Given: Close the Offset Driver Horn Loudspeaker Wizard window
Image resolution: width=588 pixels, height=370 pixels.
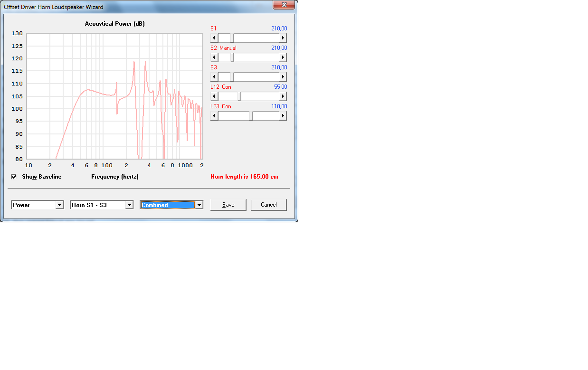Looking at the screenshot, I should coord(284,5).
